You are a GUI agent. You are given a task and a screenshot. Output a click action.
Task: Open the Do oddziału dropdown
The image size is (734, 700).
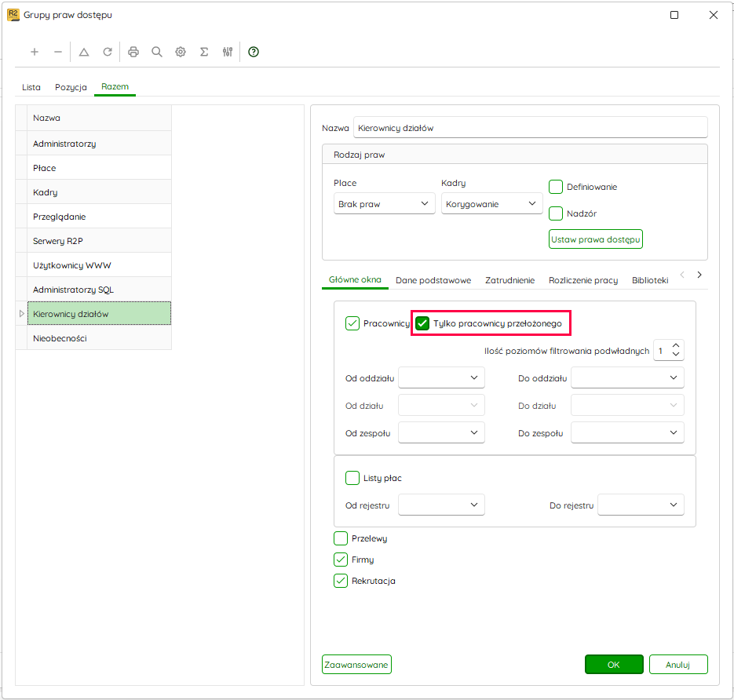tap(627, 378)
